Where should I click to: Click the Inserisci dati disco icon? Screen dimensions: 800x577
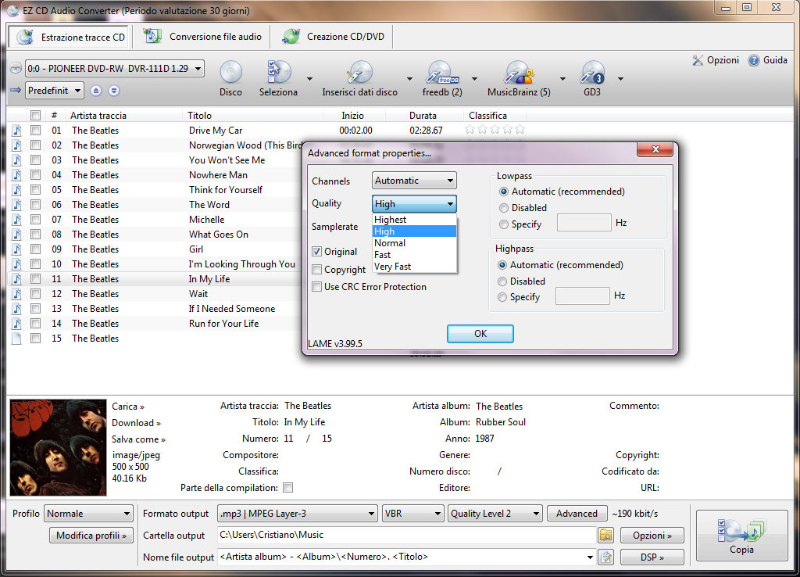pyautogui.click(x=359, y=73)
